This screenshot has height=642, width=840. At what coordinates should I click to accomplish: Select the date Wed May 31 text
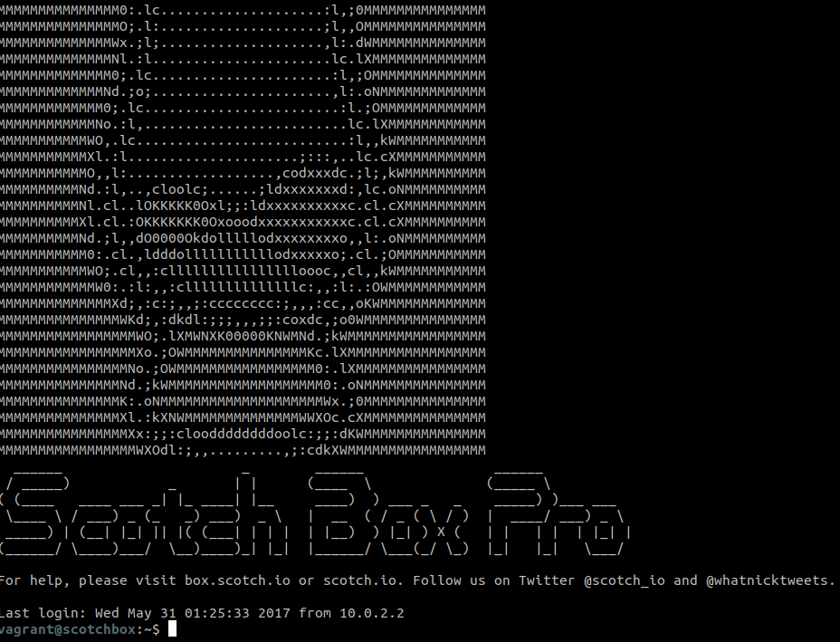[136, 612]
